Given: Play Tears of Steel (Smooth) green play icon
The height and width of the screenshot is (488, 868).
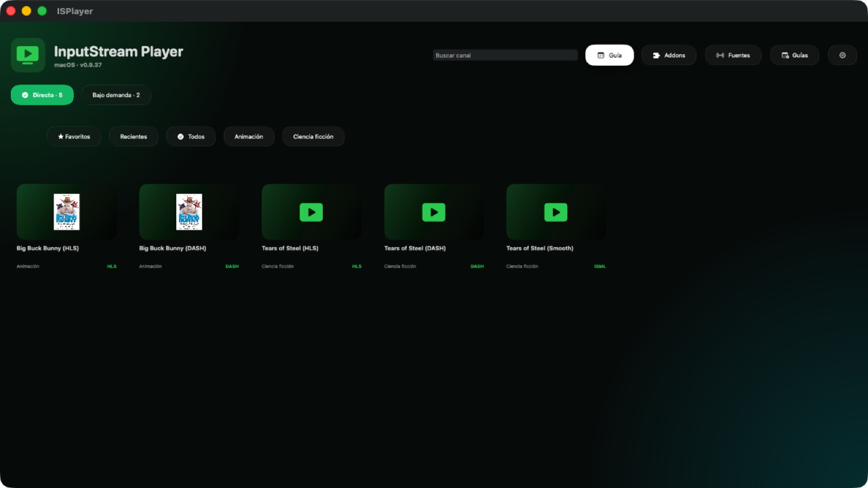Looking at the screenshot, I should click(556, 212).
